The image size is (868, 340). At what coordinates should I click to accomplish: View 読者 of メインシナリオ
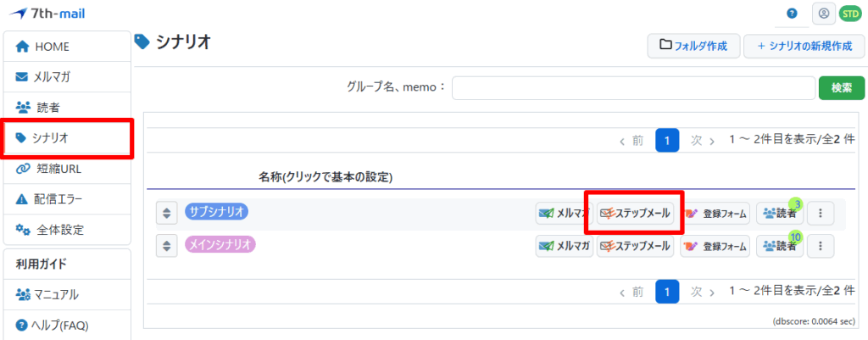779,246
